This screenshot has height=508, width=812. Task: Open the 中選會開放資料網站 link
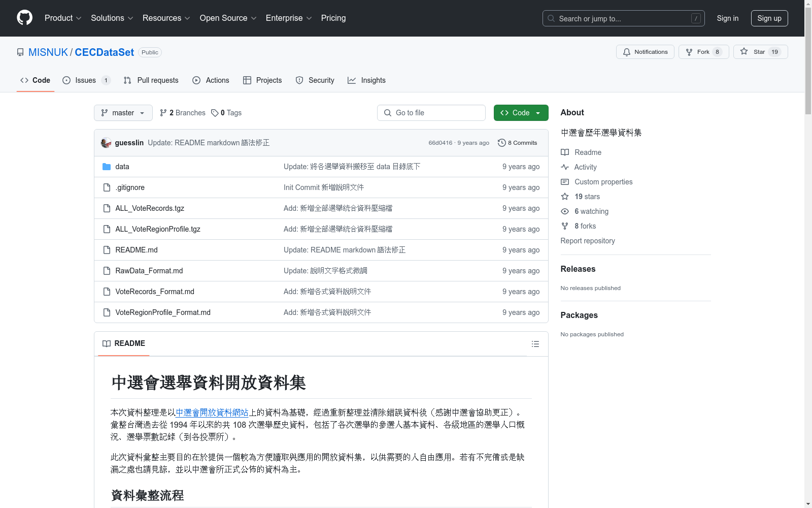pyautogui.click(x=212, y=412)
